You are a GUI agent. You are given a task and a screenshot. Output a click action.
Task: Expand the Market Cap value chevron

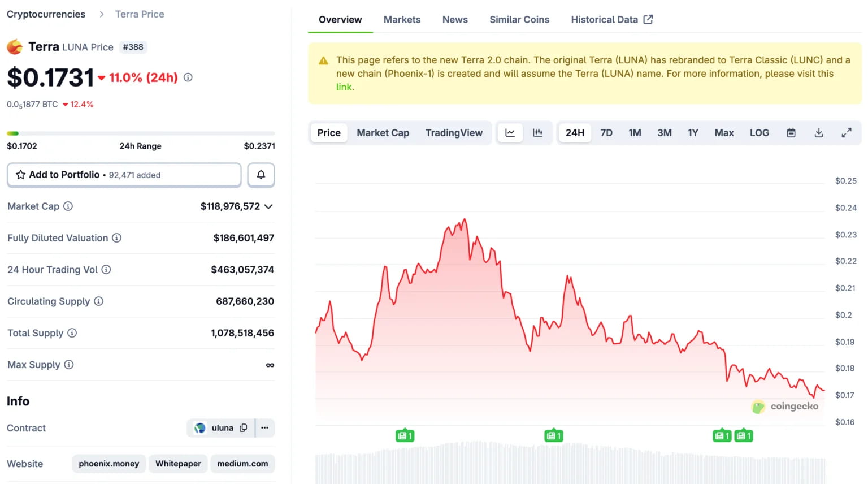(x=268, y=206)
